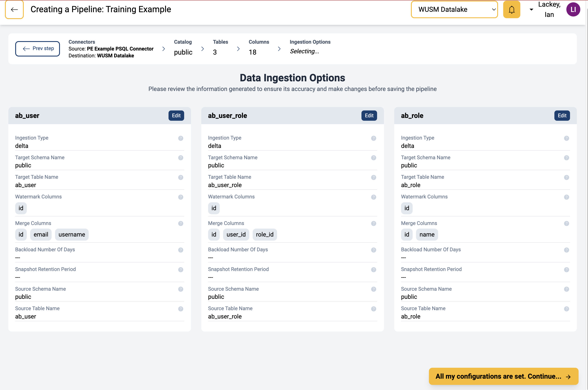Click the id watermark chip in ab_user_role
This screenshot has height=390, width=588.
pyautogui.click(x=214, y=208)
